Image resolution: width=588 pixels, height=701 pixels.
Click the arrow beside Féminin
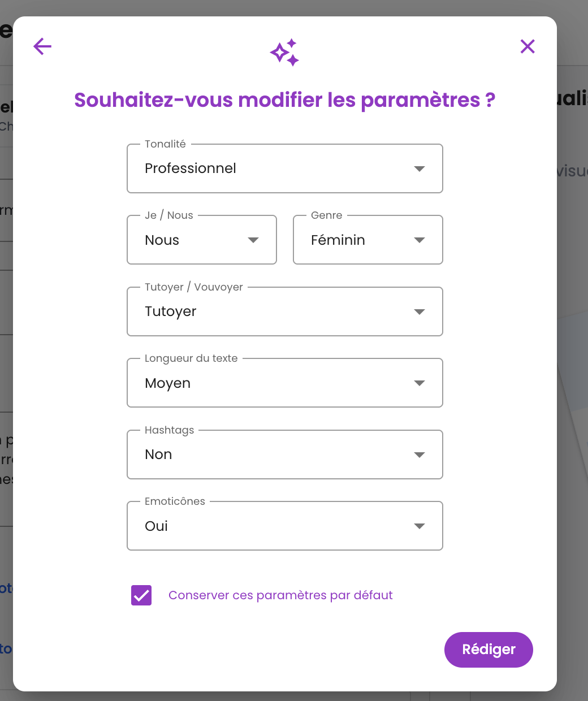420,240
